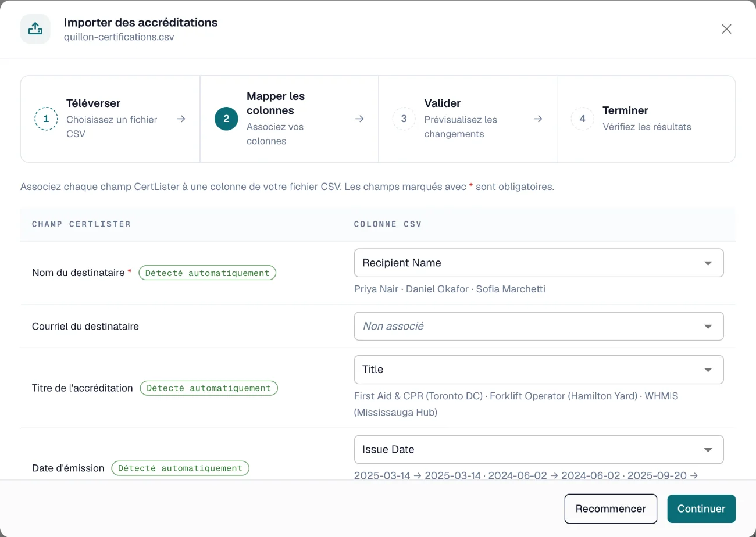Click the Détecté automatiquement badge for Date d'émission
Viewport: 756px width, 537px height.
click(x=180, y=468)
